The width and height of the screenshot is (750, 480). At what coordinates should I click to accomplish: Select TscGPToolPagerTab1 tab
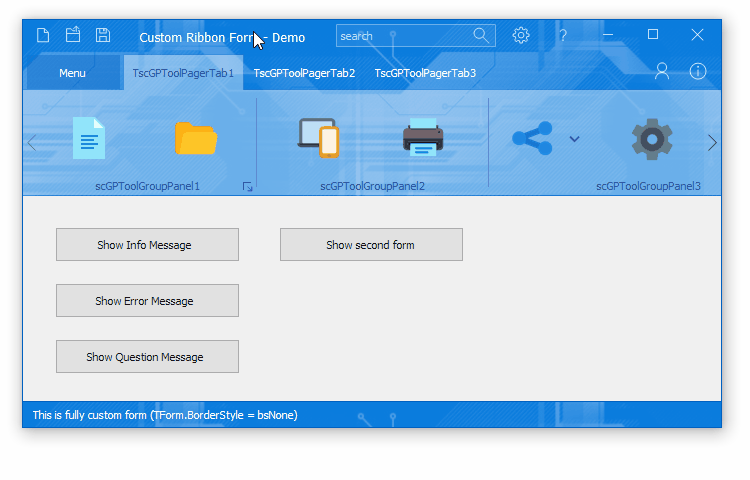(183, 73)
